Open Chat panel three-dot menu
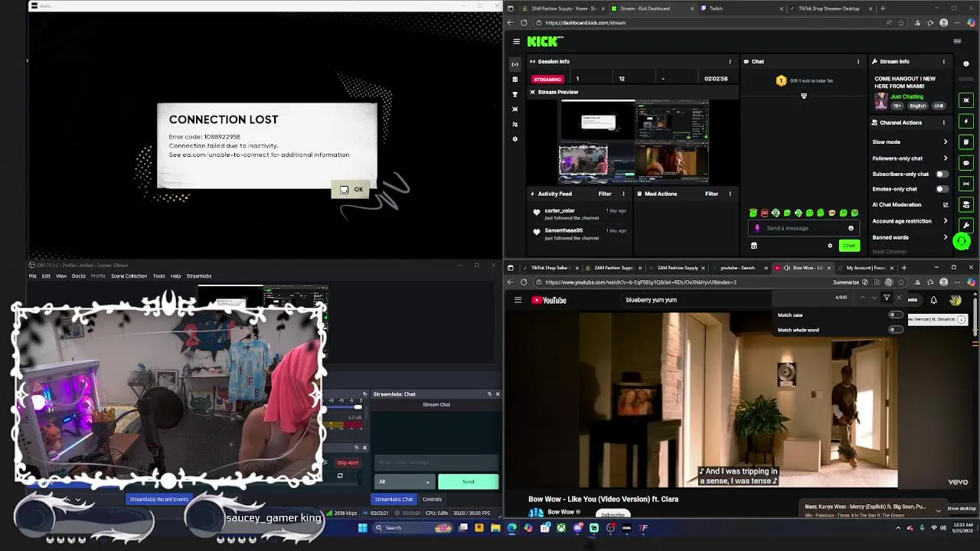 (858, 61)
